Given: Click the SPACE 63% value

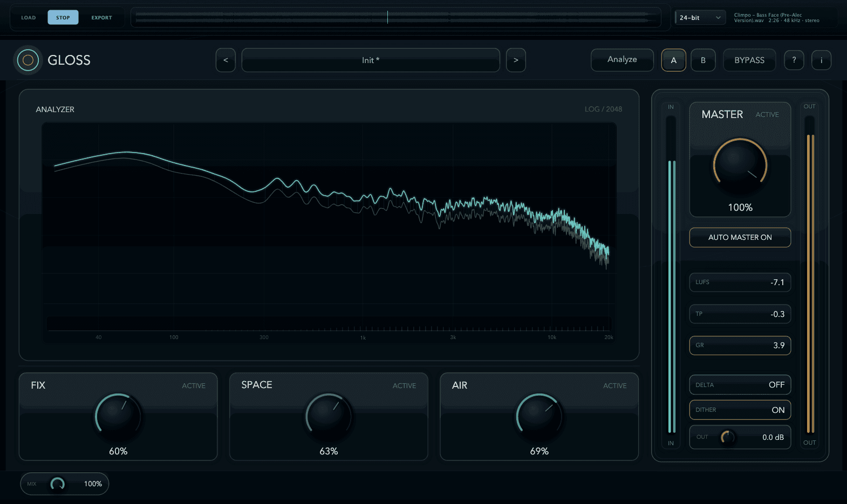Looking at the screenshot, I should coord(329,452).
